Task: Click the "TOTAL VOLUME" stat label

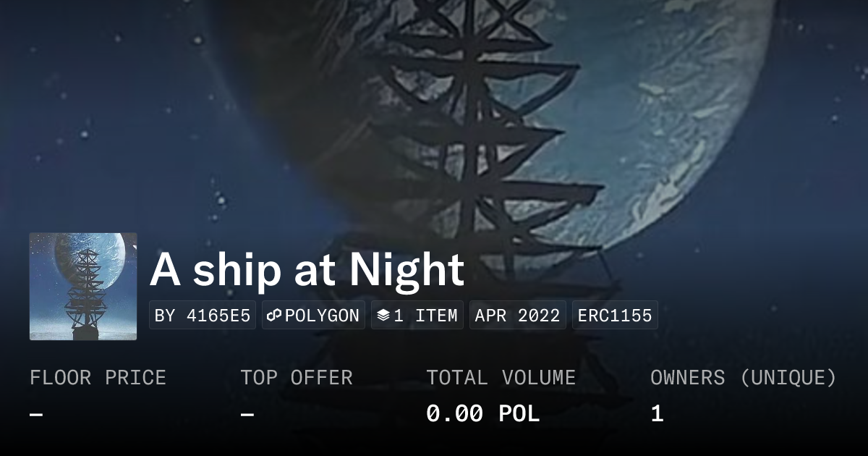Action: (x=501, y=378)
